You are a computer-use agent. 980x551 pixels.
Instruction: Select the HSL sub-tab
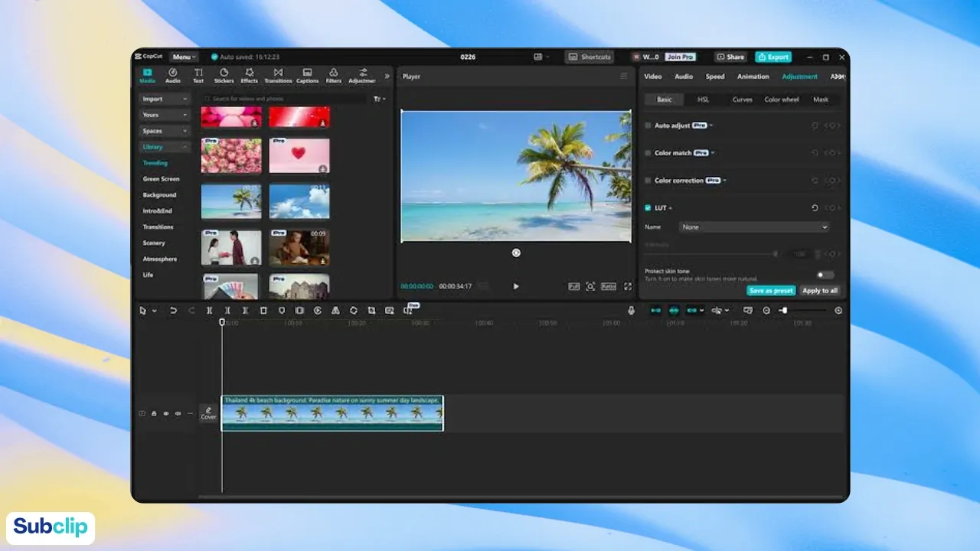click(x=703, y=99)
